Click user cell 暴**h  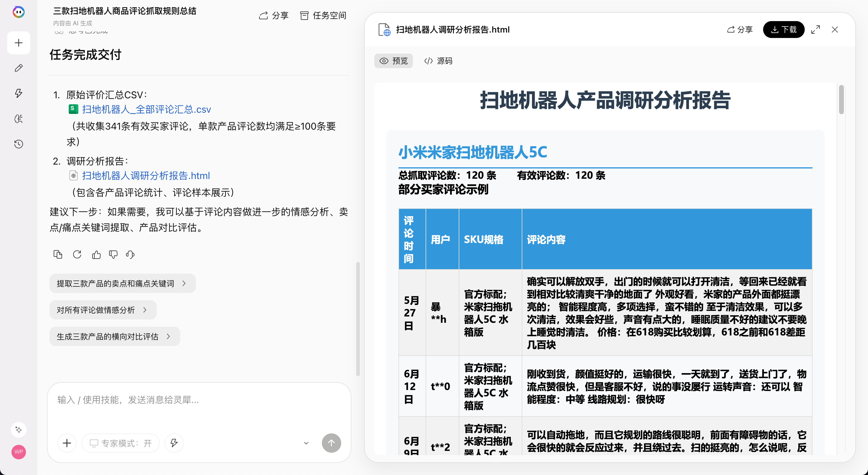point(442,313)
